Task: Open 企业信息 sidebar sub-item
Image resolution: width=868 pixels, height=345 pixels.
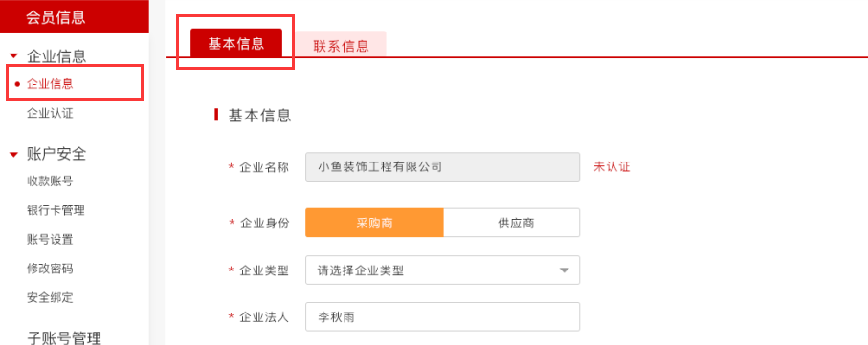Action: click(x=51, y=84)
